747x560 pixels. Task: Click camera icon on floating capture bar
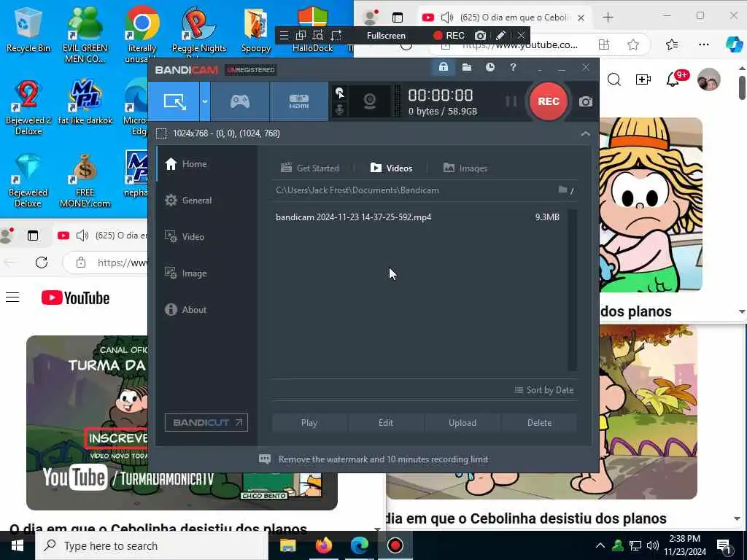pyautogui.click(x=480, y=36)
